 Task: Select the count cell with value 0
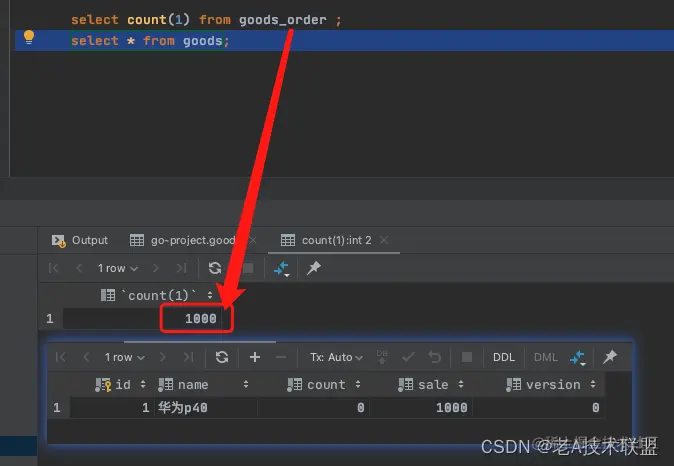coord(313,408)
